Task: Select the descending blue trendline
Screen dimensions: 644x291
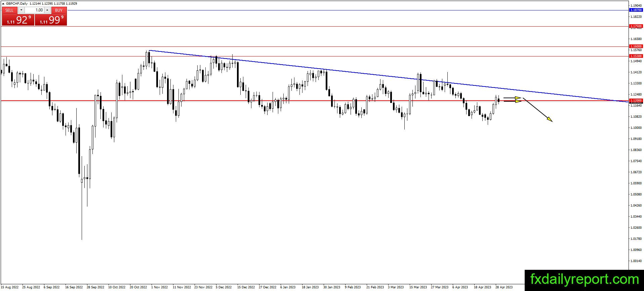Action: click(x=387, y=76)
